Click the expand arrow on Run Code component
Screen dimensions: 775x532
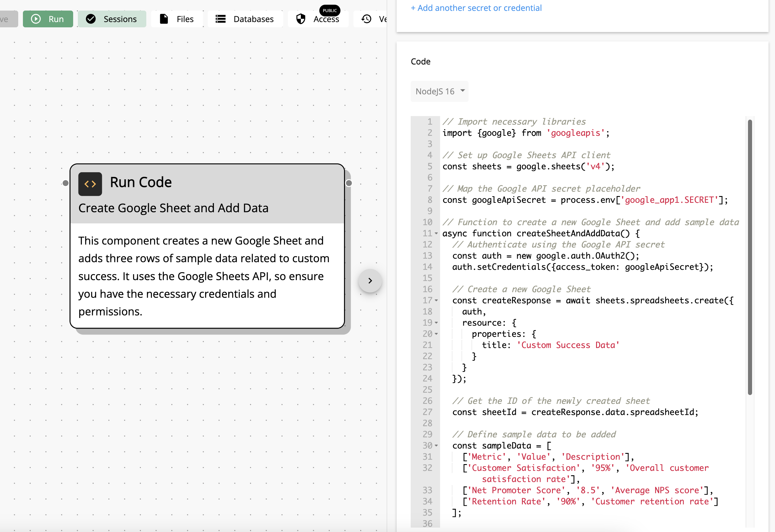point(370,280)
